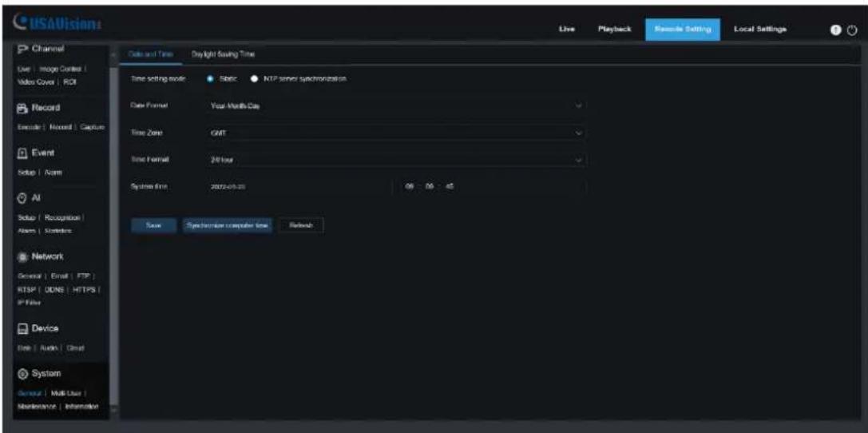The height and width of the screenshot is (433, 868).
Task: Click the Refresh button
Action: click(300, 226)
